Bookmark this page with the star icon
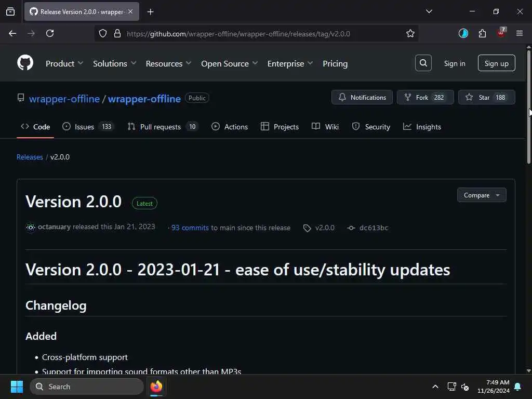532x399 pixels. click(410, 33)
